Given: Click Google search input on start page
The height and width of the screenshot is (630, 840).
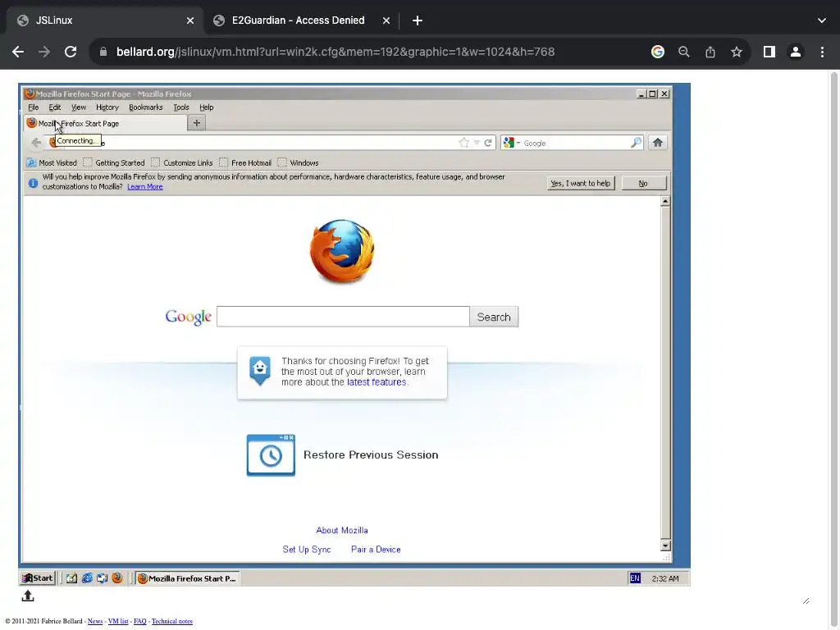Looking at the screenshot, I should [343, 317].
